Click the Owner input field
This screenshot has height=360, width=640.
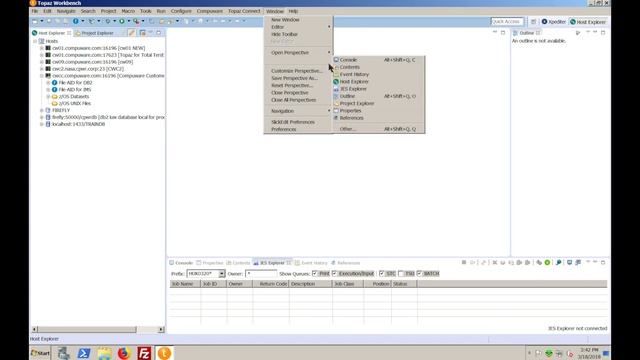click(x=261, y=274)
